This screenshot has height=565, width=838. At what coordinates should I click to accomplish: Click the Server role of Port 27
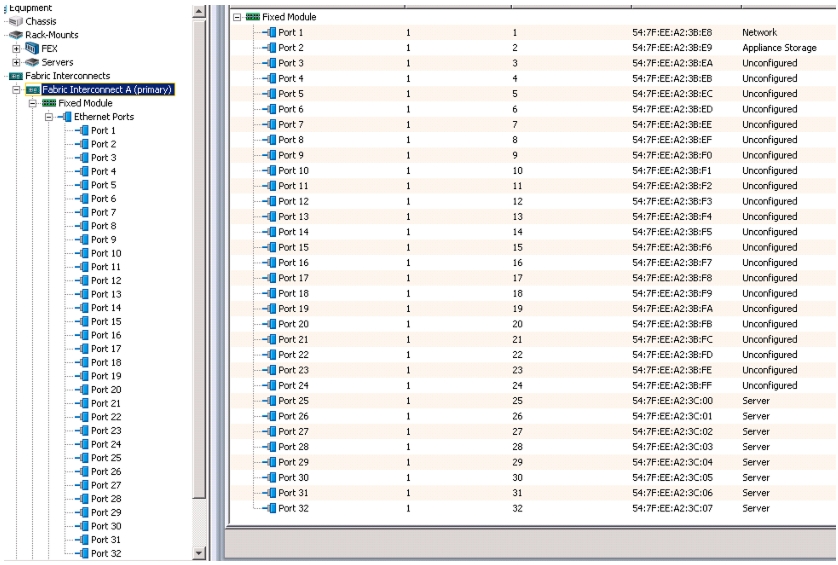point(756,431)
